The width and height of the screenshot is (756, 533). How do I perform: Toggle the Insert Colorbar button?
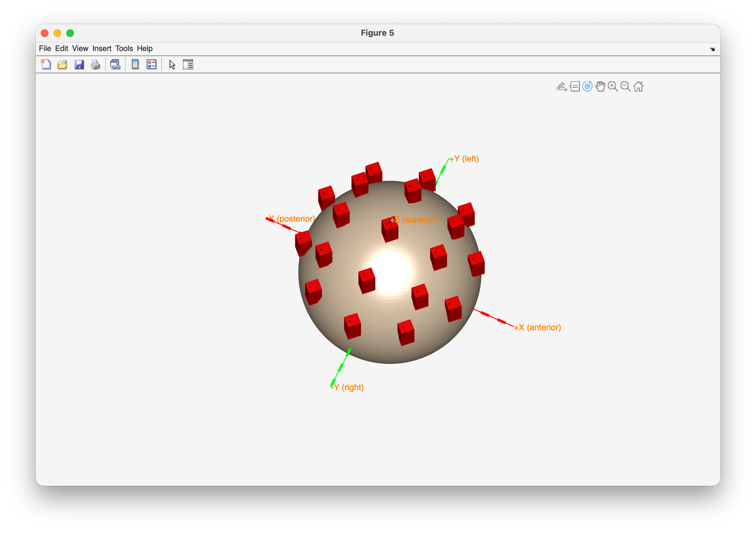click(x=135, y=64)
